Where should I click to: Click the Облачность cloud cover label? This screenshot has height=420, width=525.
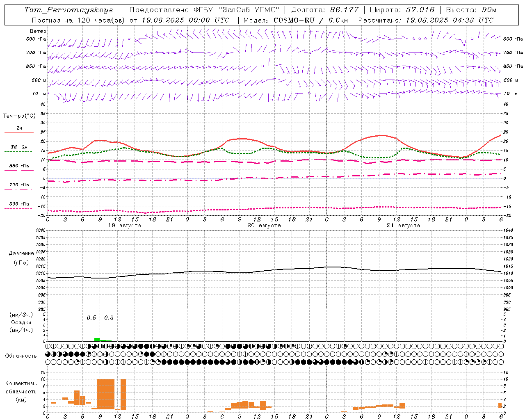(x=21, y=356)
